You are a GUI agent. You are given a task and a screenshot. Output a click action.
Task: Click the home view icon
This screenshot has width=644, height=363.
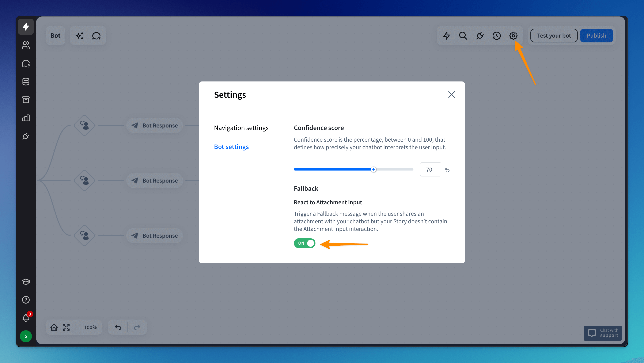54,327
